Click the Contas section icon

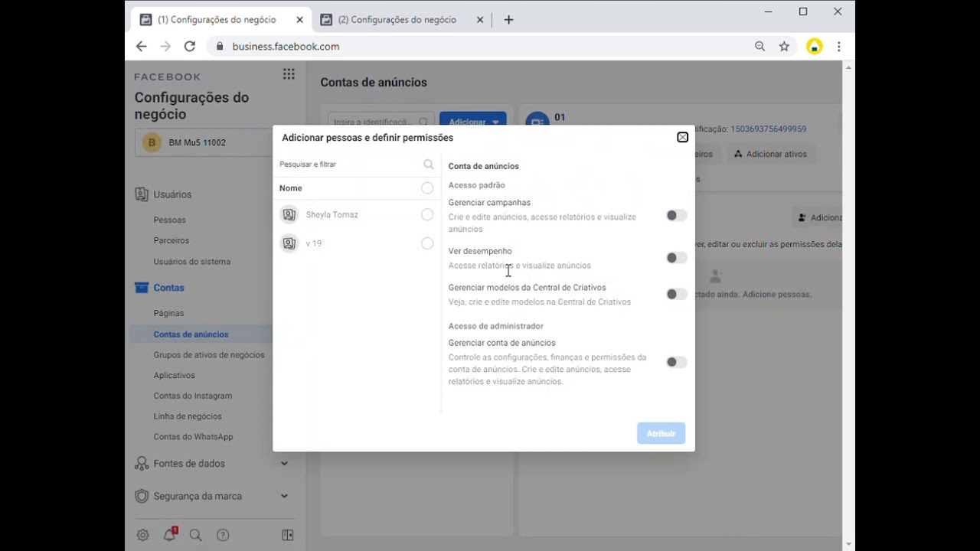[142, 288]
